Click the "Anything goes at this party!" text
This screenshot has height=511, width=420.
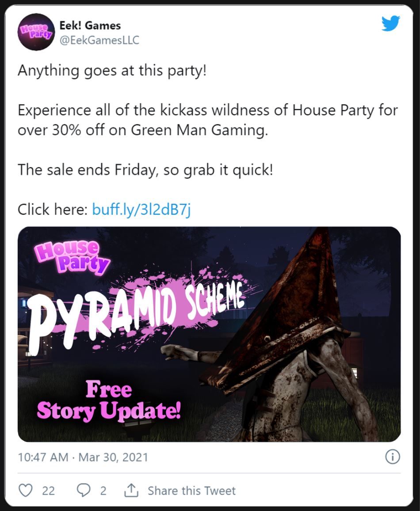tap(112, 70)
